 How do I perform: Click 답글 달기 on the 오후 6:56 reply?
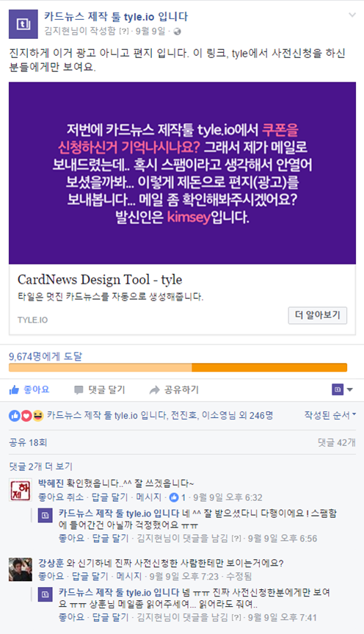coord(110,538)
